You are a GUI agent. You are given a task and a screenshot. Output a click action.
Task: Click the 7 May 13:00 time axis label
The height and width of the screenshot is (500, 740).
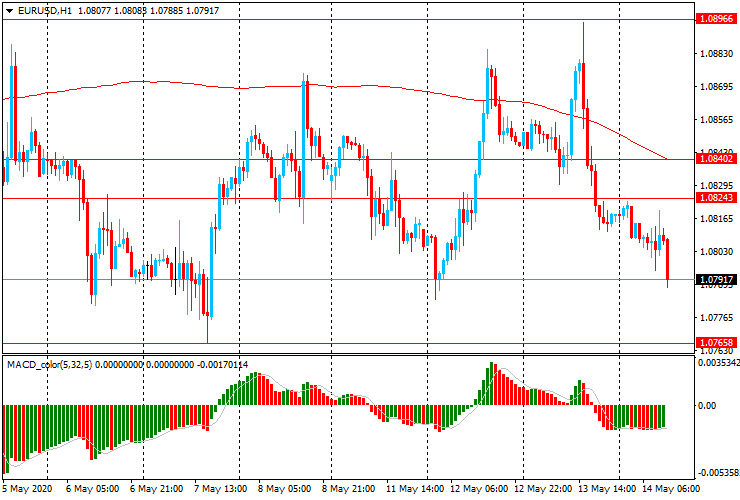[x=220, y=490]
